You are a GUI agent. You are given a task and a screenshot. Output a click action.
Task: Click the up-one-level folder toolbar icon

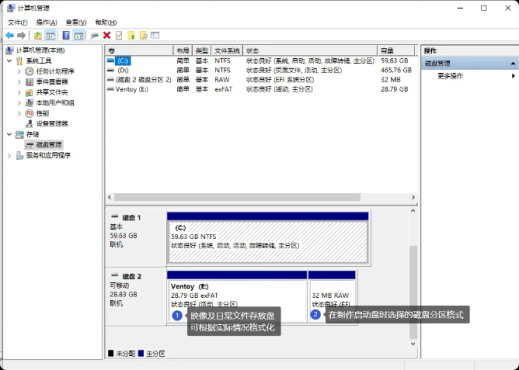pyautogui.click(x=38, y=35)
